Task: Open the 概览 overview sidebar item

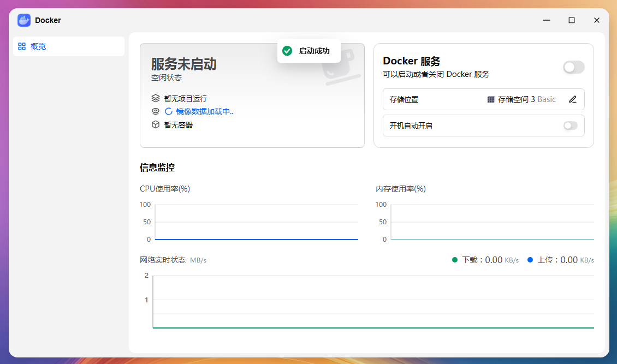Action: coord(69,46)
